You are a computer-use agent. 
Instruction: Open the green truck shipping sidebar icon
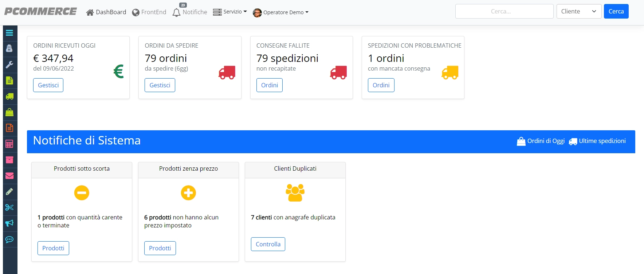9,96
